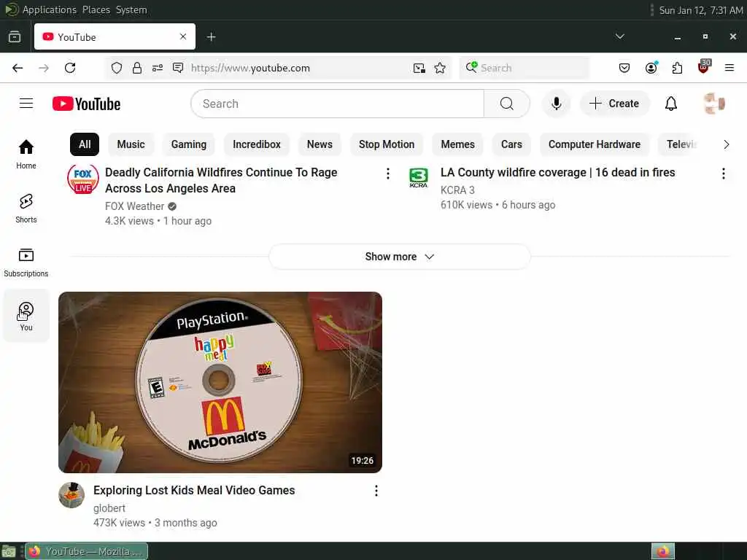The height and width of the screenshot is (560, 747).
Task: Click the site security padlock icon
Action: click(x=137, y=68)
